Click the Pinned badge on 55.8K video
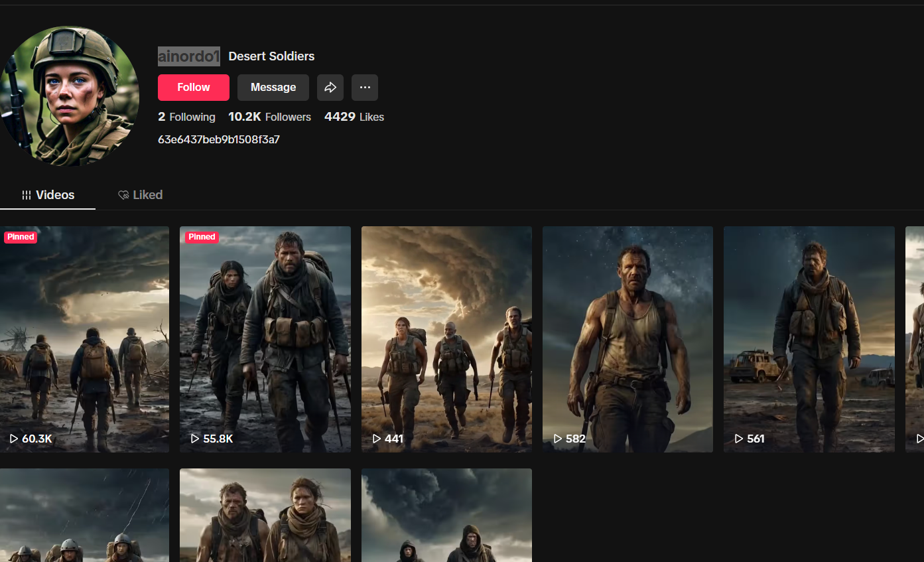 tap(202, 237)
